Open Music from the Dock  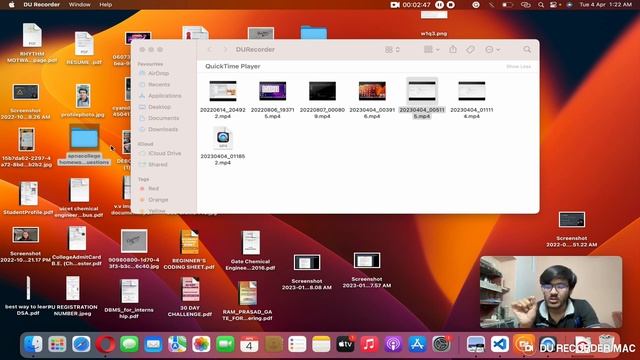pyautogui.click(x=369, y=344)
